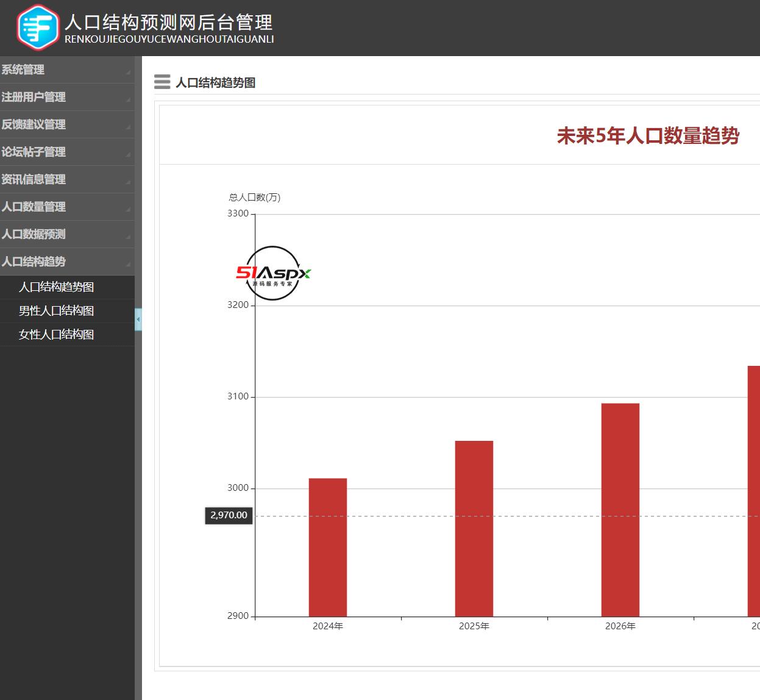Screen dimensions: 760x700
Task: Click the 2,970.00 axis pointer value label
Action: 229,515
